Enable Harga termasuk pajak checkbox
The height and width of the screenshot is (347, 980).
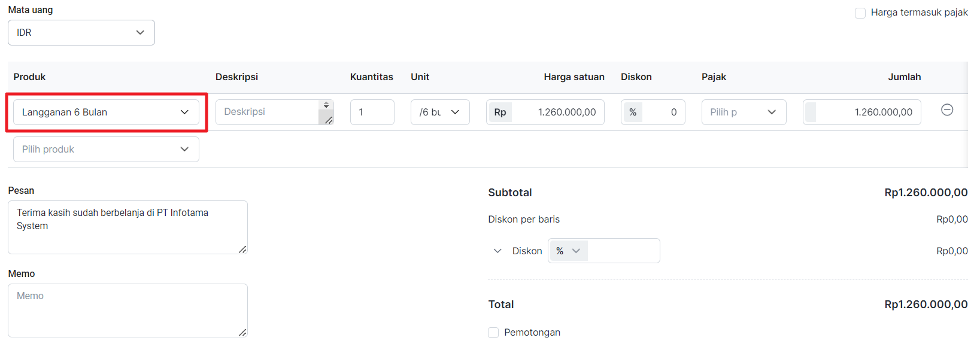click(x=860, y=13)
